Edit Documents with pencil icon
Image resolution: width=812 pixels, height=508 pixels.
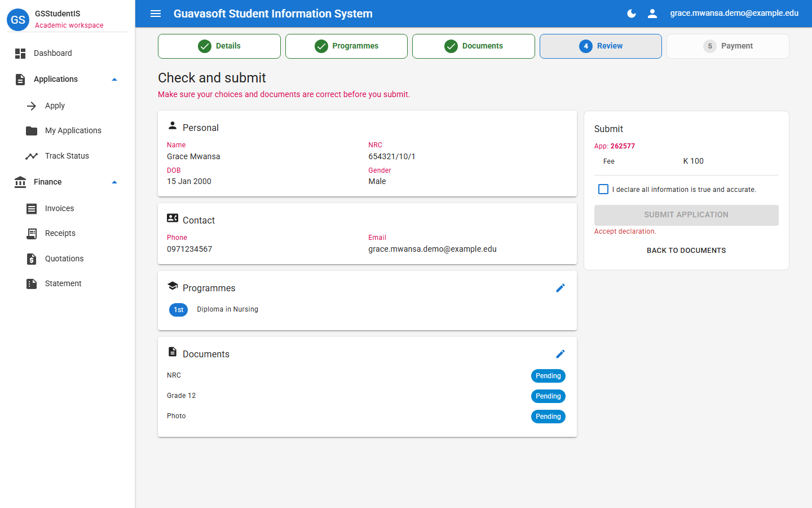coord(561,354)
